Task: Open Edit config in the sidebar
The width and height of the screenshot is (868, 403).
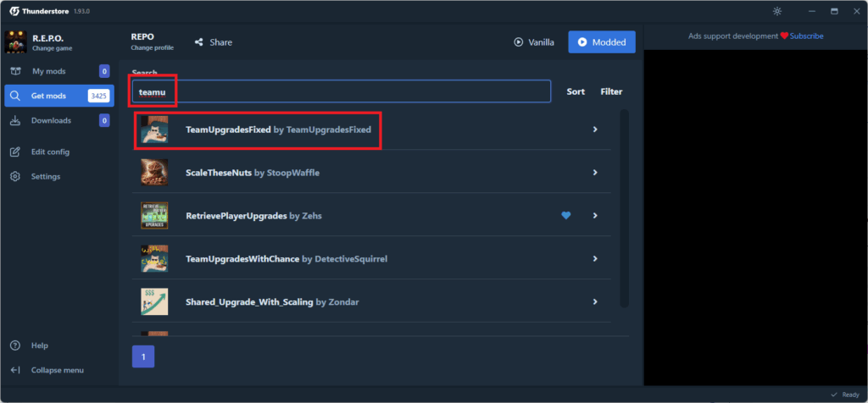Action: pyautogui.click(x=58, y=152)
